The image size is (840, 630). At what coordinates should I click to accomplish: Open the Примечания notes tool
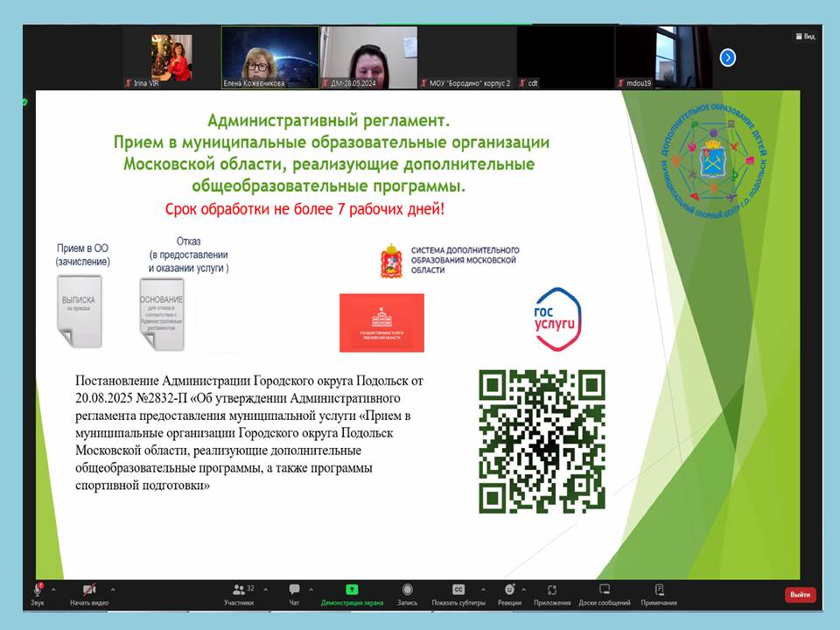pyautogui.click(x=659, y=591)
